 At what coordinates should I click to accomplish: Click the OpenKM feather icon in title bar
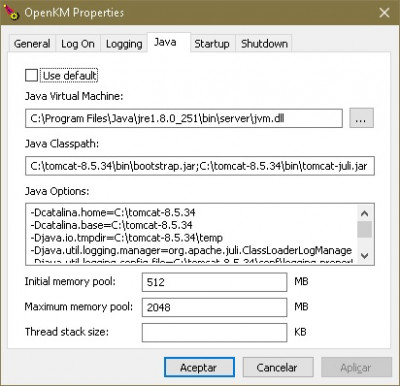tap(11, 12)
